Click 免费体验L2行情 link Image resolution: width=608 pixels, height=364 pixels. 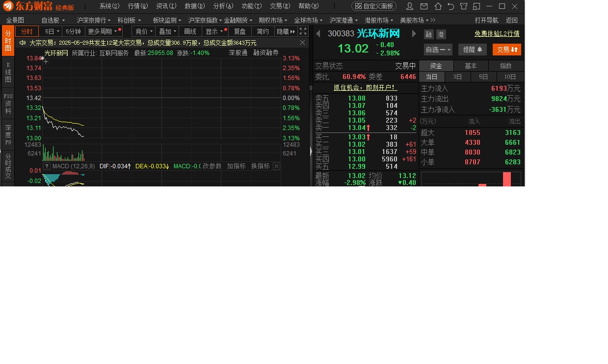[x=497, y=34]
